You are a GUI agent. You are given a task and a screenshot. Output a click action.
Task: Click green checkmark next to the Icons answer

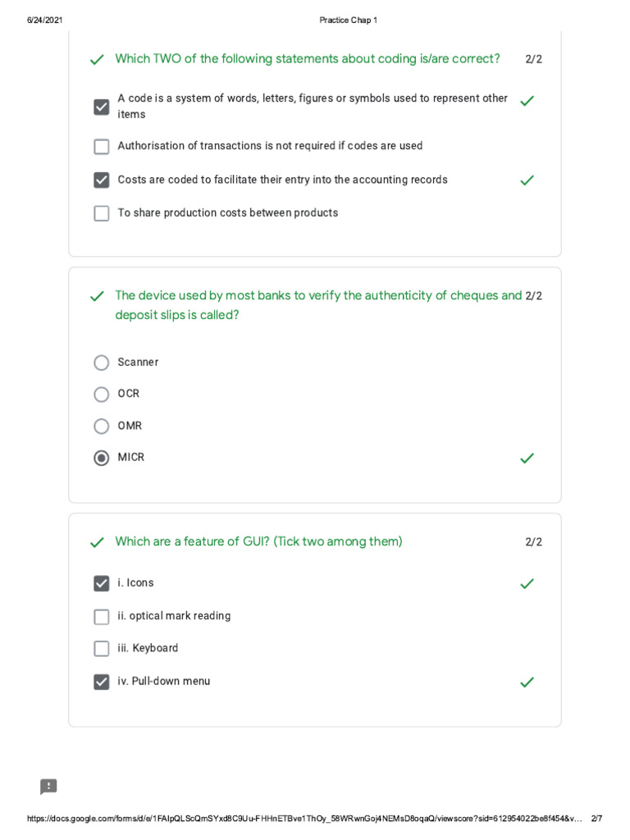(527, 584)
